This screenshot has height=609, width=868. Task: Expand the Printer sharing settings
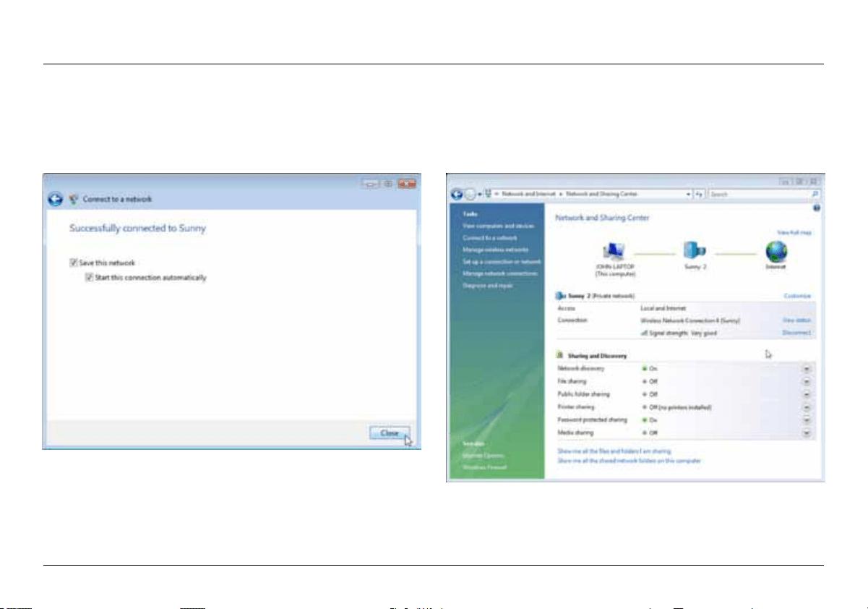click(807, 407)
